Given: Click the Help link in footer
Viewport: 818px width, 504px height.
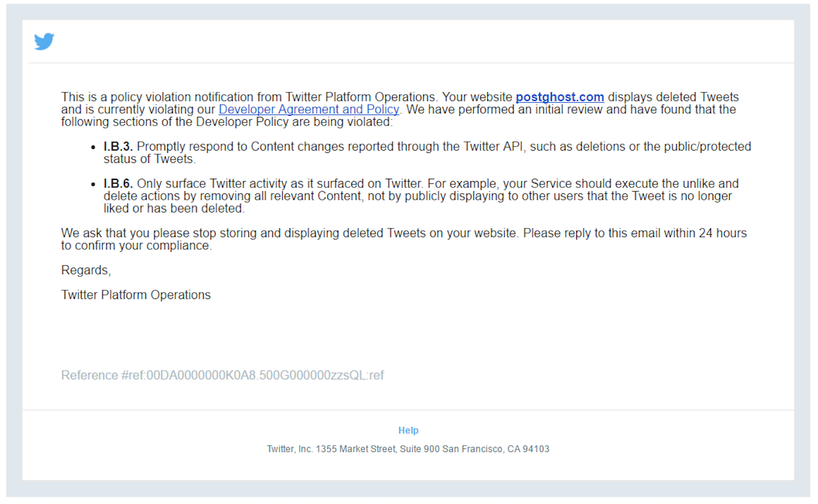Looking at the screenshot, I should coord(408,430).
